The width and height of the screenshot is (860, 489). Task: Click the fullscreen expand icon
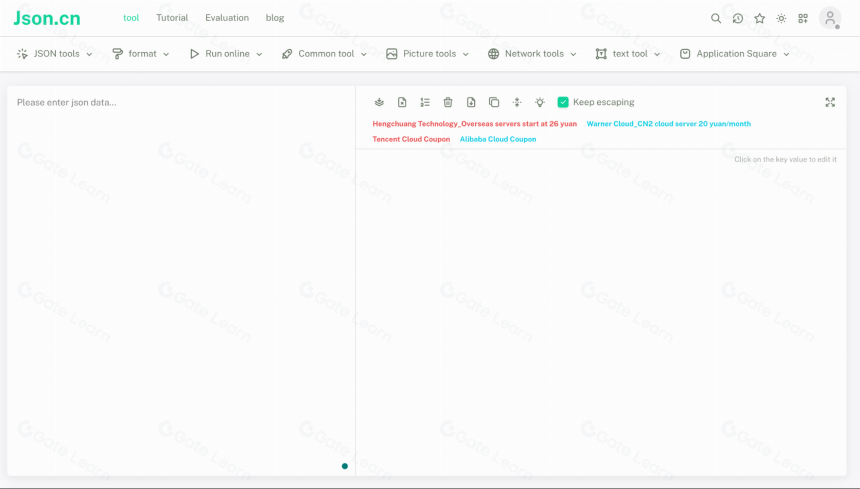point(830,102)
